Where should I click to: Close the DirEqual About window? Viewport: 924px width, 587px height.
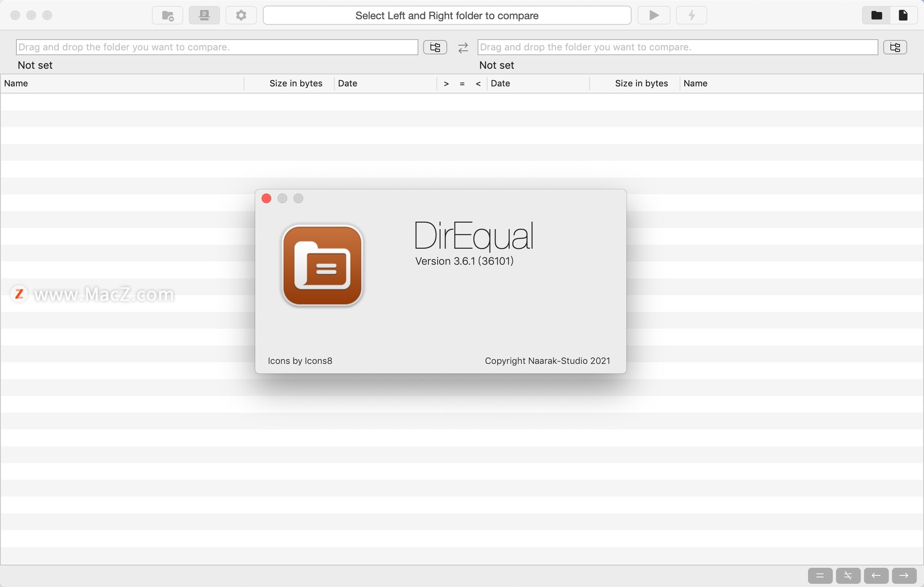(267, 198)
